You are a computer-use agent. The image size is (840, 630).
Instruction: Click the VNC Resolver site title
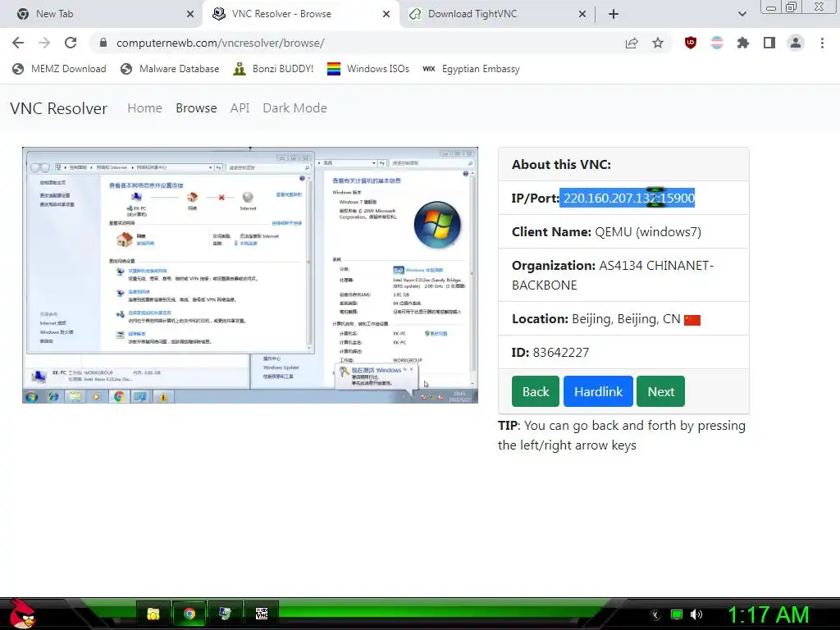pos(58,108)
